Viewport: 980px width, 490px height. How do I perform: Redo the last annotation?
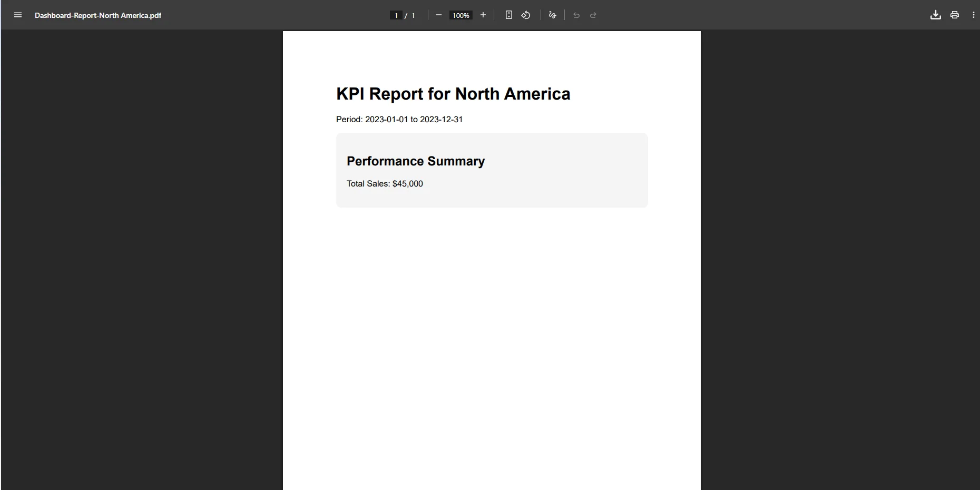[593, 15]
